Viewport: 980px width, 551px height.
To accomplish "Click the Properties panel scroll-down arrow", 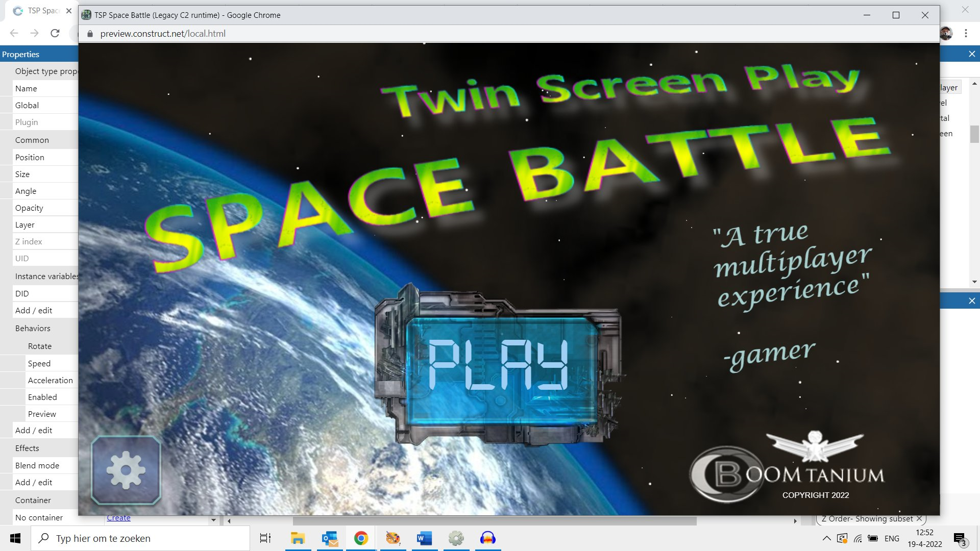I will [213, 520].
